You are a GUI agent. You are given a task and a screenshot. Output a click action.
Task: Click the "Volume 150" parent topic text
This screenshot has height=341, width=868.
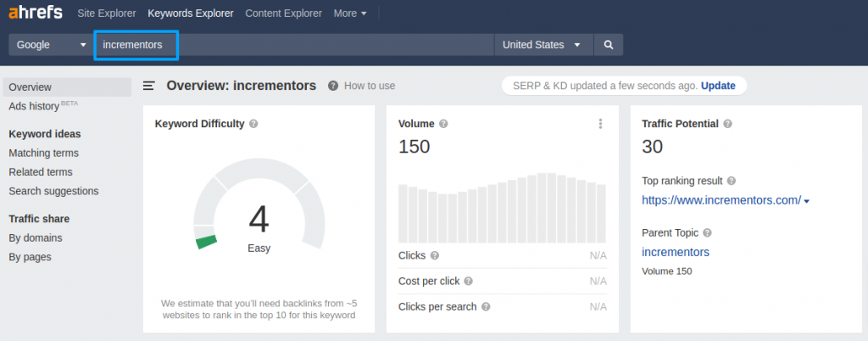pos(667,271)
